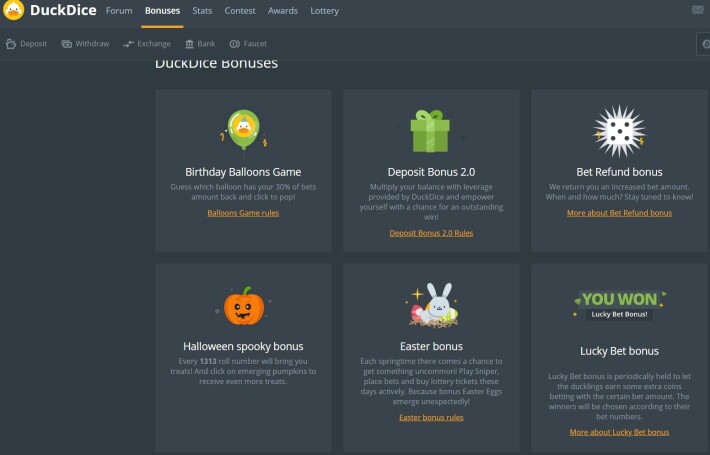Viewport: 710px width, 455px height.
Task: Open the Exchange option
Action: pos(147,44)
